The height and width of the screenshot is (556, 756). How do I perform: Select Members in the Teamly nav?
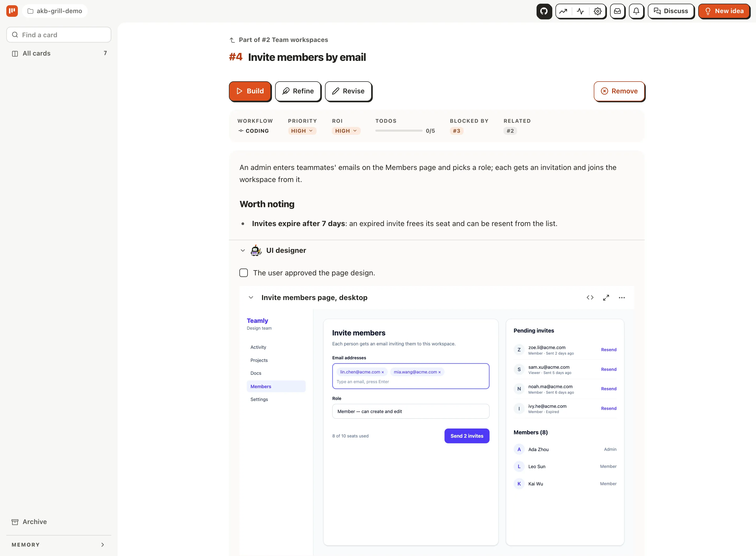click(276, 386)
